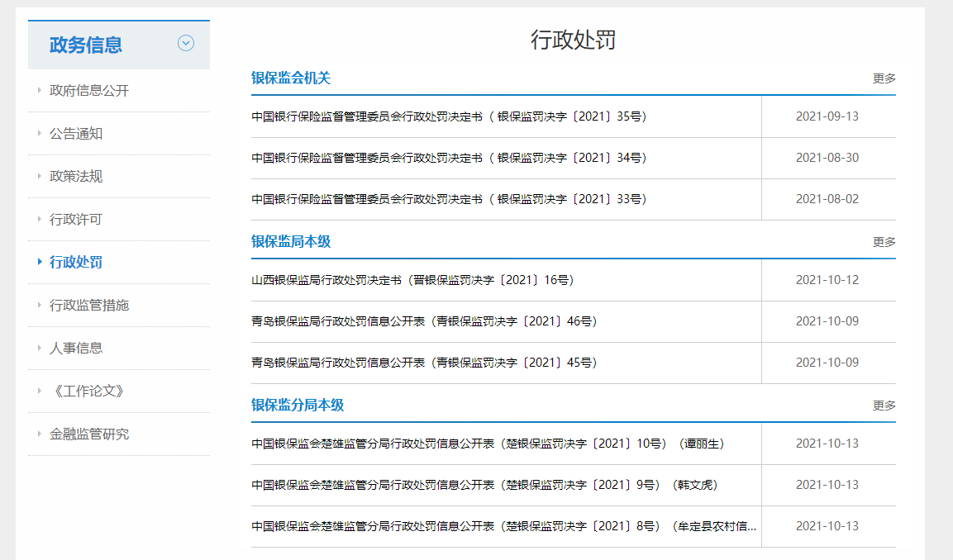Click the date 2021-08-30
The image size is (953, 560).
click(827, 158)
